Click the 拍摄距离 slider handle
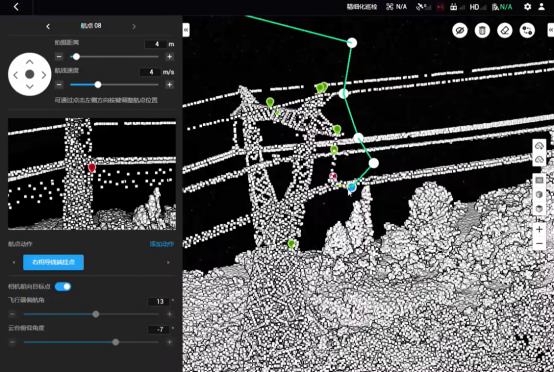The width and height of the screenshot is (554, 372). (76, 57)
